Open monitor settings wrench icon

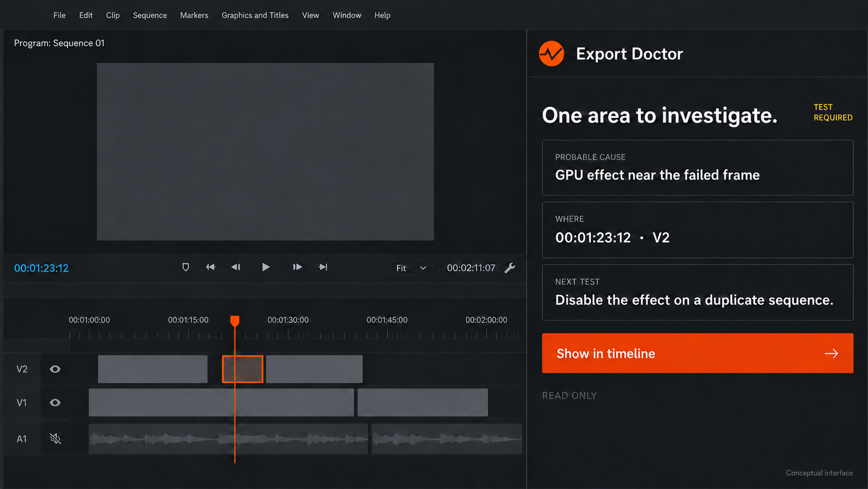510,268
